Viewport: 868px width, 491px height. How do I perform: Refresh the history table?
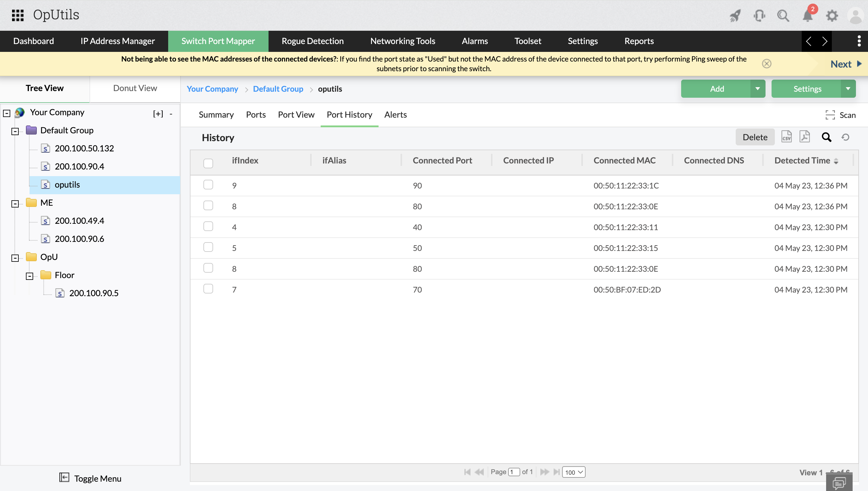pos(845,137)
